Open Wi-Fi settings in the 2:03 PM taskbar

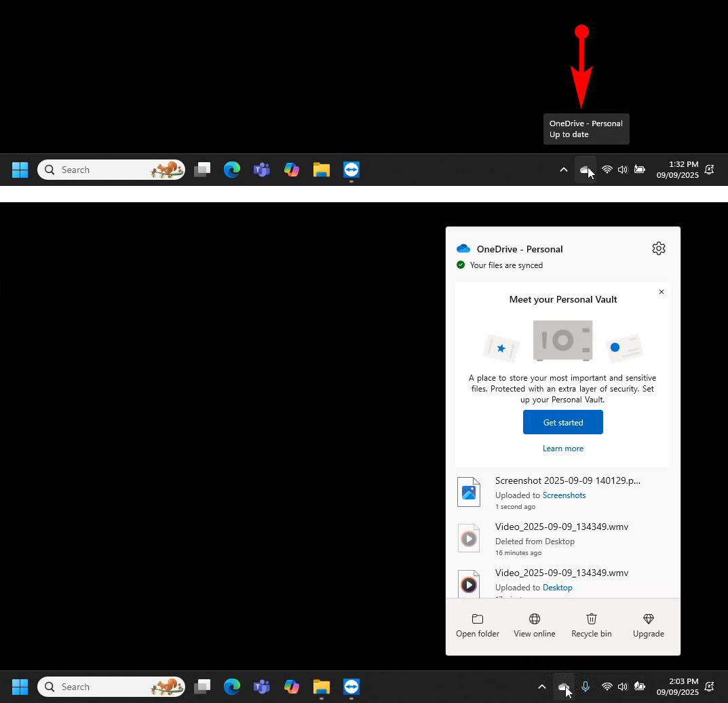tap(607, 686)
